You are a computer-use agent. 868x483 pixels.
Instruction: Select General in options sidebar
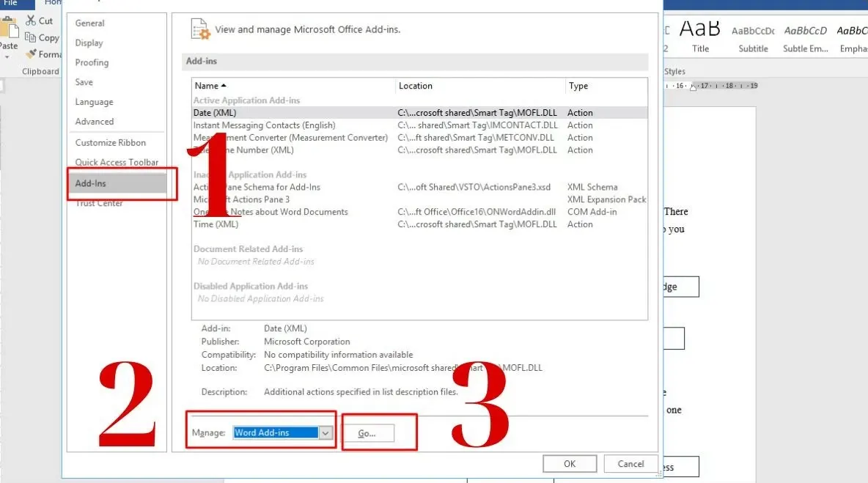(x=89, y=23)
